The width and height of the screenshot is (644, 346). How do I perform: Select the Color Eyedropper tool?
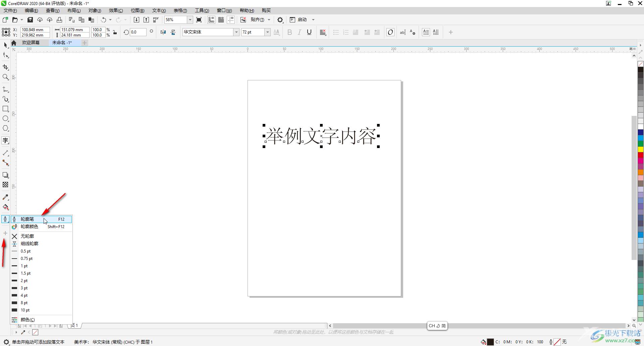5,197
